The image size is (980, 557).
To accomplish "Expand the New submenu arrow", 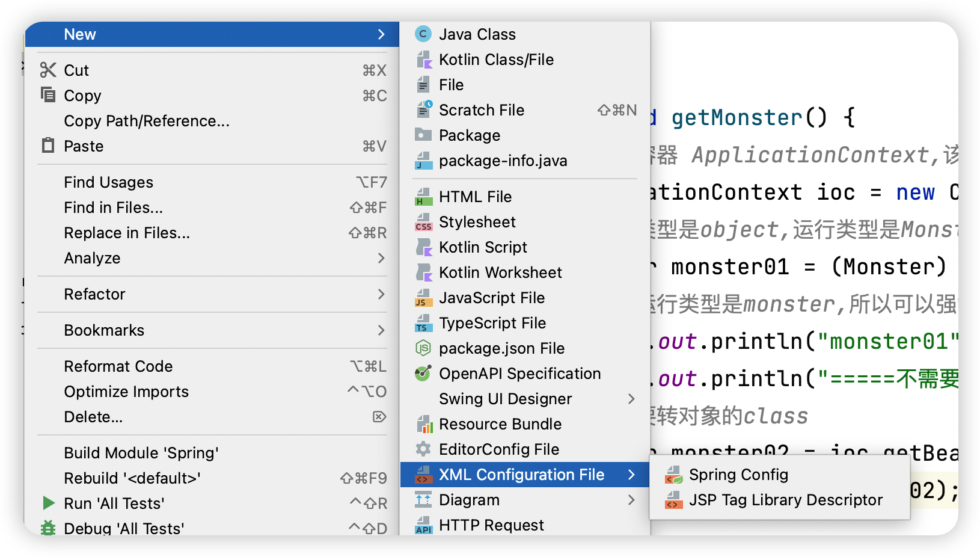I will click(381, 34).
